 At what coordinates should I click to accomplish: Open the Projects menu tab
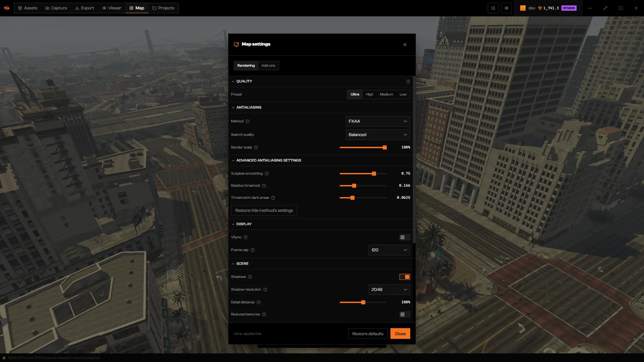[x=163, y=8]
